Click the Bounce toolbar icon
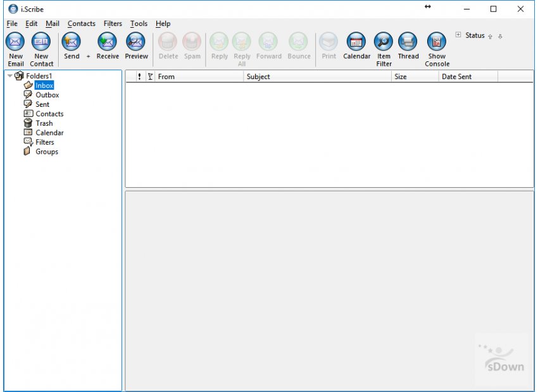The image size is (538, 392). click(299, 42)
